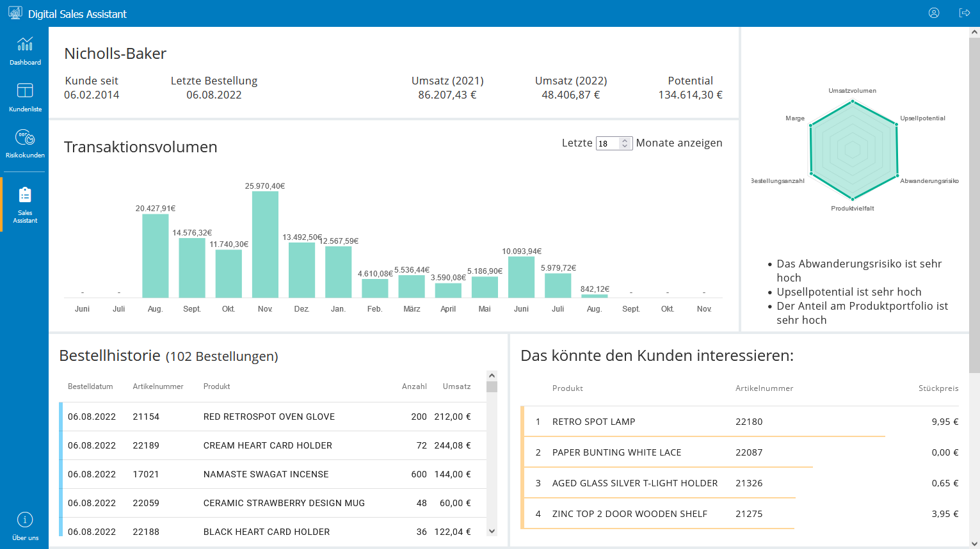Sort by the Bestelldatum column header
The height and width of the screenshot is (549, 980).
coord(90,386)
